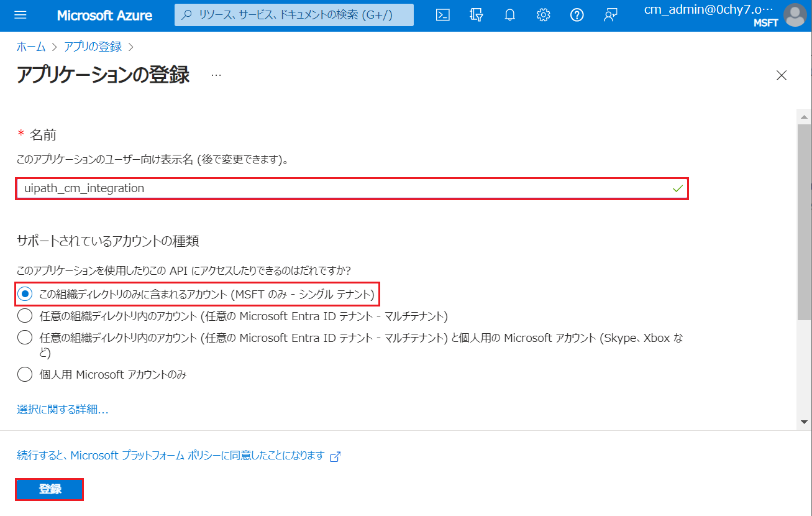Open the notifications bell
Screen dimensions: 812x516
click(510, 15)
